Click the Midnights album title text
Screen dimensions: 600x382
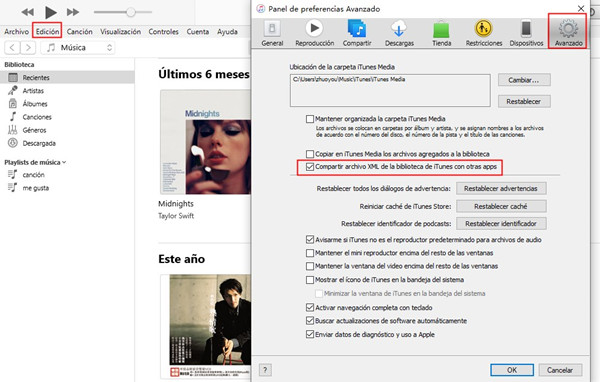(176, 204)
